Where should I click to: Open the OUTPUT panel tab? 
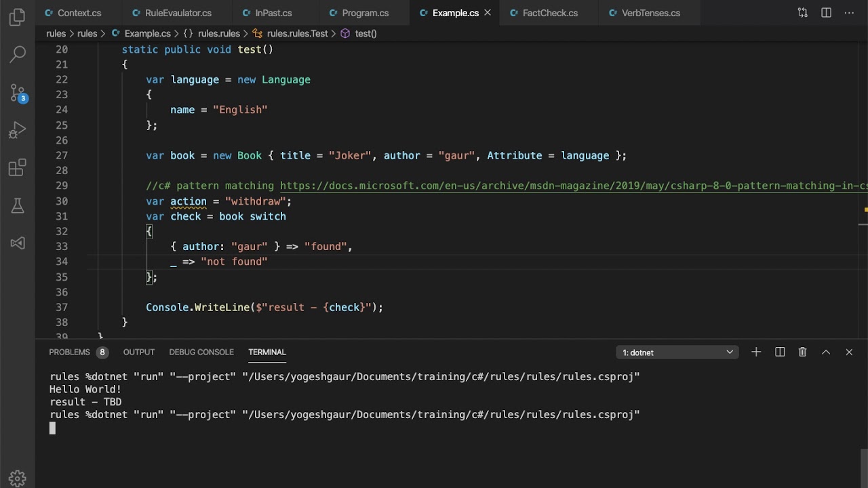point(139,352)
